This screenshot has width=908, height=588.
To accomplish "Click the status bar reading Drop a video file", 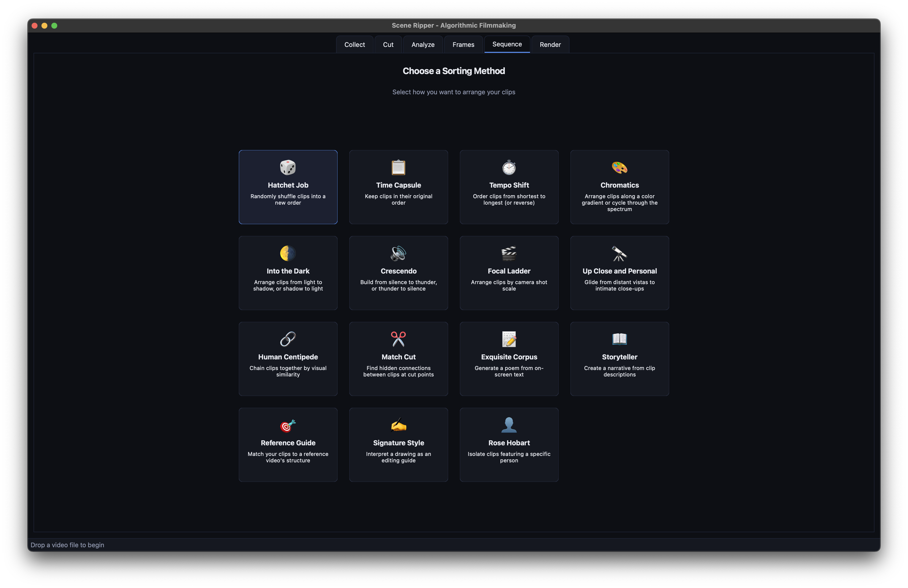I will point(68,545).
